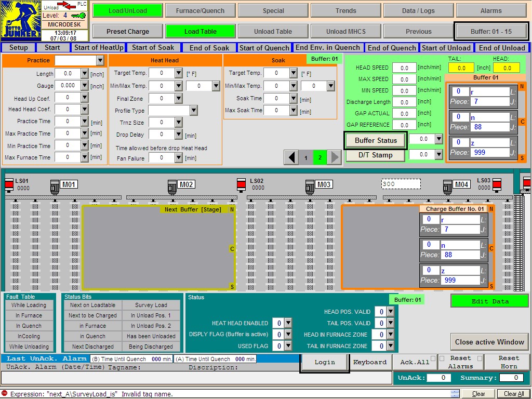
Task: Click the M01 motor icon
Action: [x=55, y=186]
